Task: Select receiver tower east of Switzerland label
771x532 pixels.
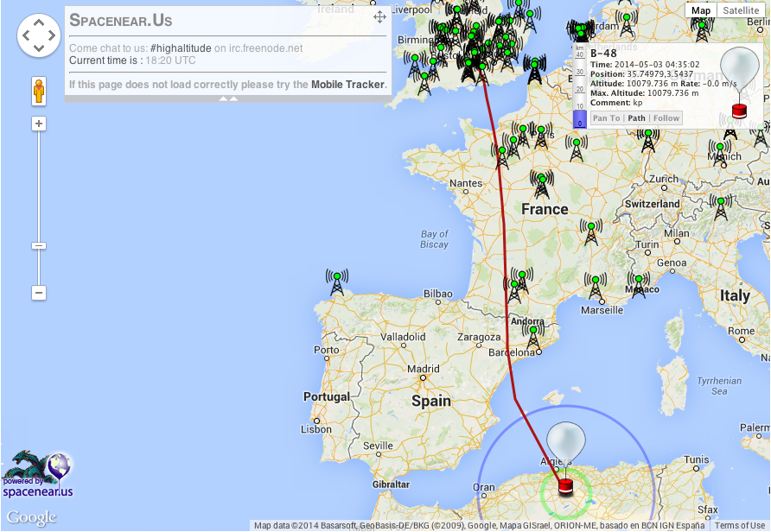Action: pos(721,206)
